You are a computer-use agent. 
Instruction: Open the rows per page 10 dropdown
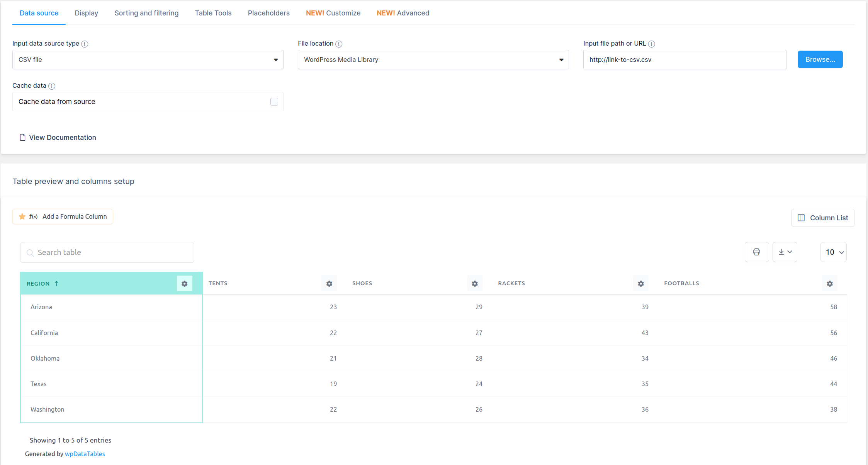(x=834, y=252)
